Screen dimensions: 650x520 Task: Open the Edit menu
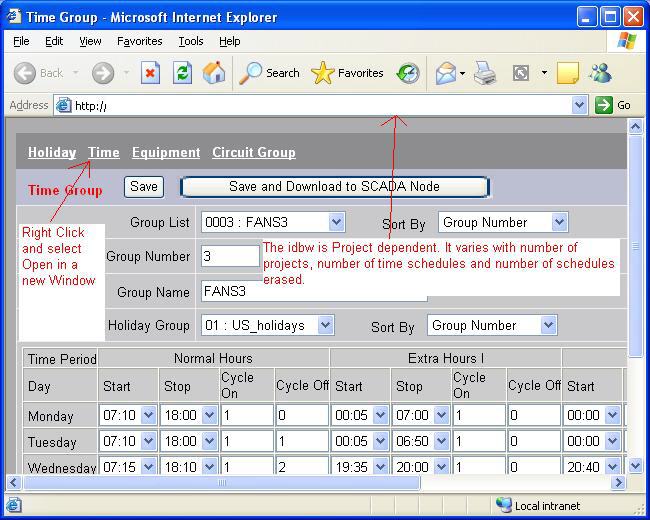tap(54, 41)
